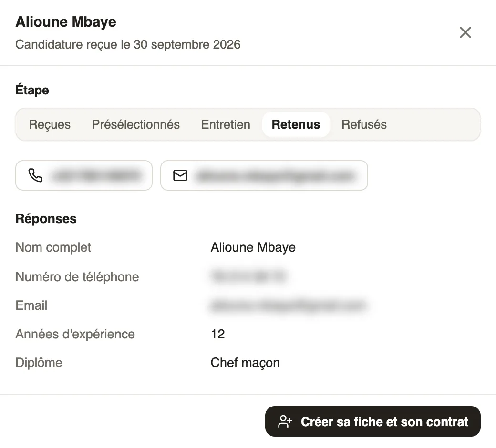The image size is (496, 448).
Task: Click the Numéro de téléphone label
Action: click(77, 276)
